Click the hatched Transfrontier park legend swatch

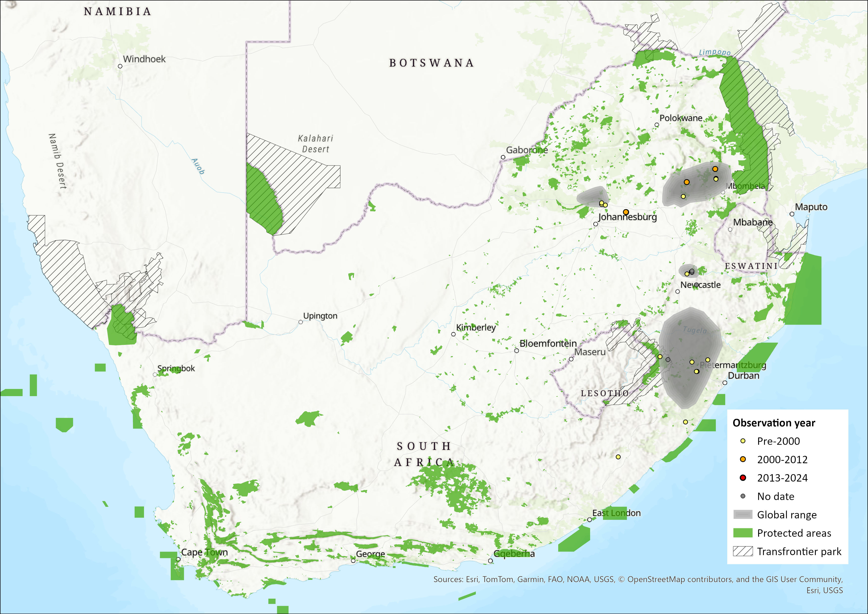743,552
